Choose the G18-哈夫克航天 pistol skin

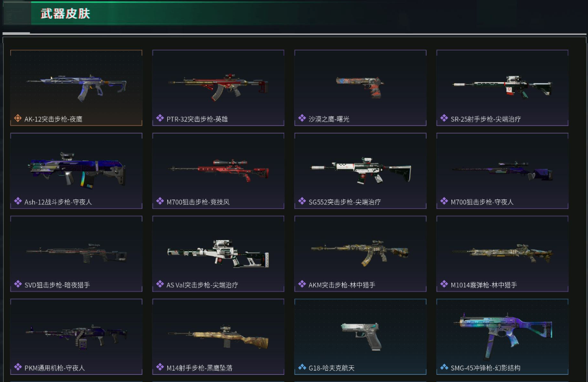click(360, 337)
